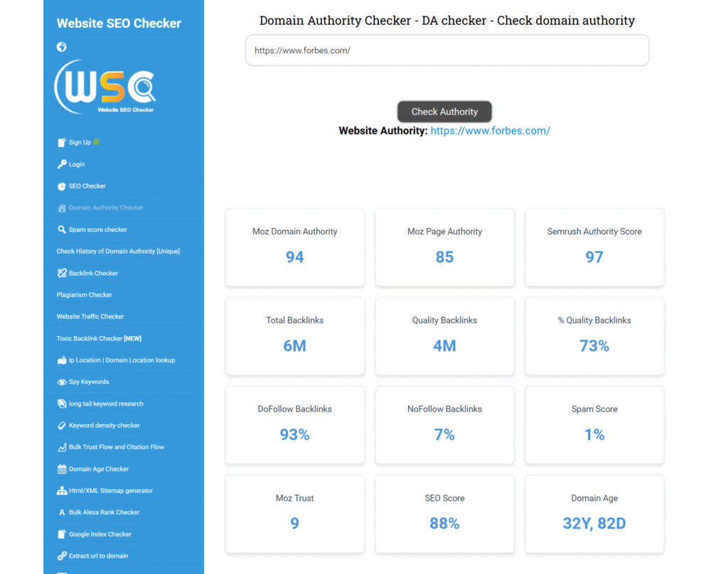Click the WSC Website SEO Checker logo
Viewport: 728px width, 574px height.
point(105,87)
